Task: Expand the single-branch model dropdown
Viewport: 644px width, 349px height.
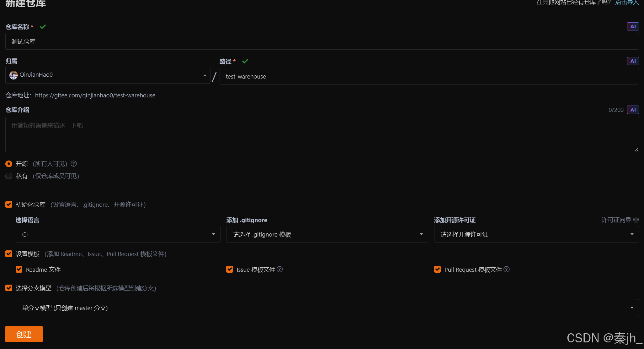Action: click(327, 308)
